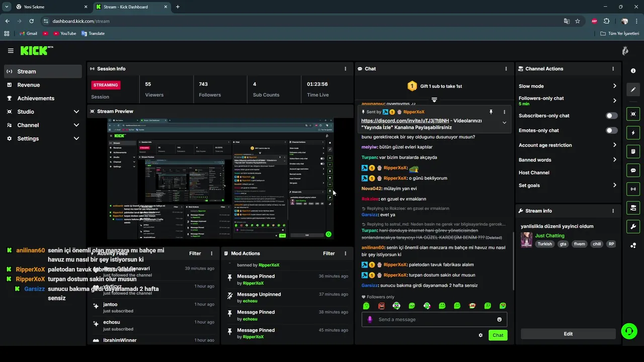The width and height of the screenshot is (644, 362).
Task: Click the camera icon in the right rail
Action: [x=633, y=208]
